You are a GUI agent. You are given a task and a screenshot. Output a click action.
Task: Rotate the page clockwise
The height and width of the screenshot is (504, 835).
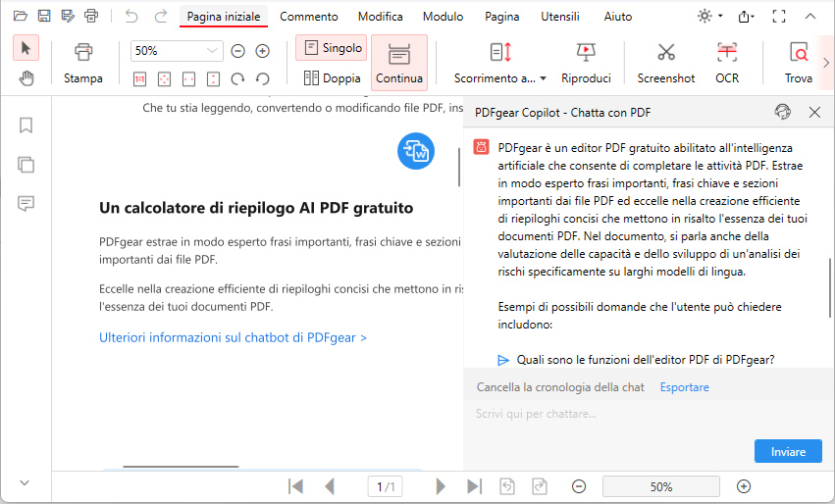(x=237, y=79)
